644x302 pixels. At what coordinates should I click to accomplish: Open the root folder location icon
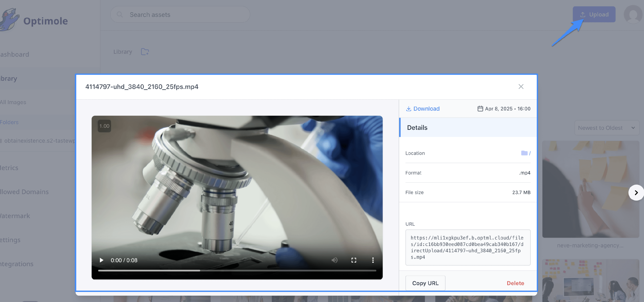click(x=524, y=153)
